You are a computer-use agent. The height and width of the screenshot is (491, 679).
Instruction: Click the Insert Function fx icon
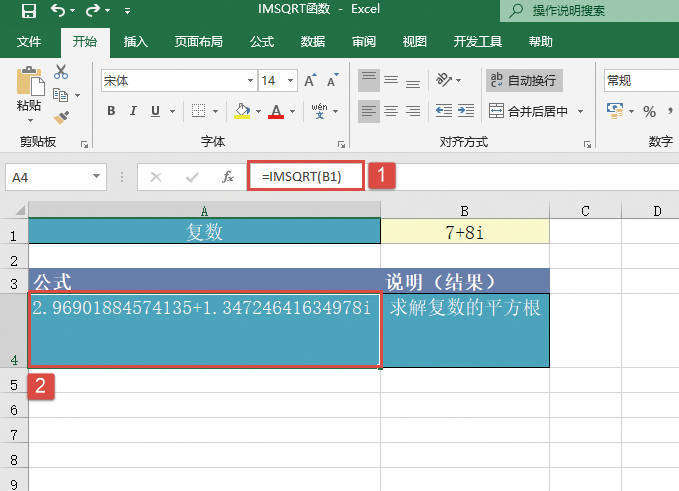tap(228, 177)
